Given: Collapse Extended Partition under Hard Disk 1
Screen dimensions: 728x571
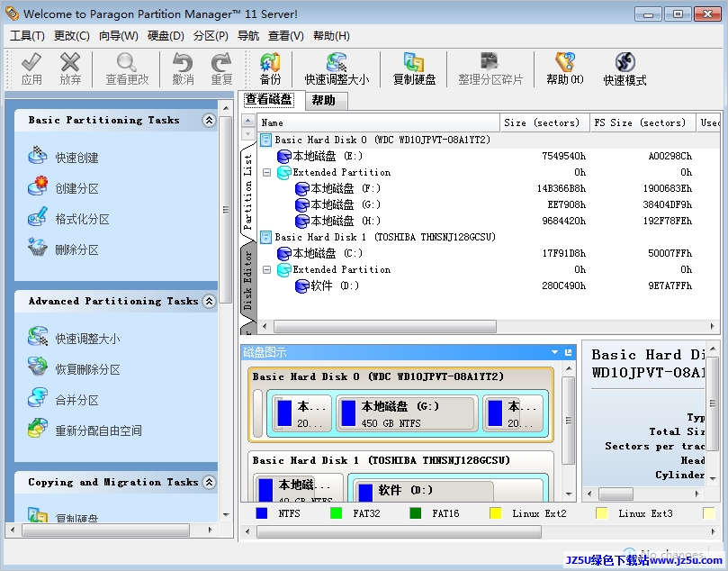Looking at the screenshot, I should tap(266, 269).
